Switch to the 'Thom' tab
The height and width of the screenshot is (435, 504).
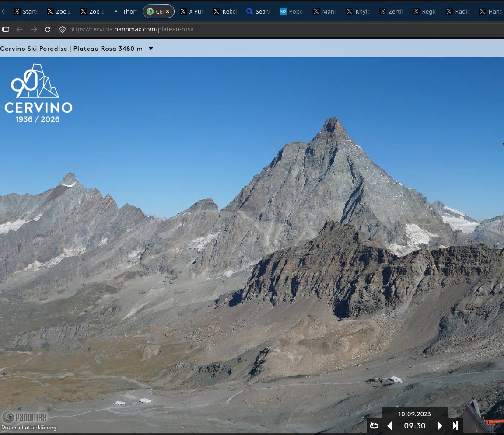[x=126, y=11]
